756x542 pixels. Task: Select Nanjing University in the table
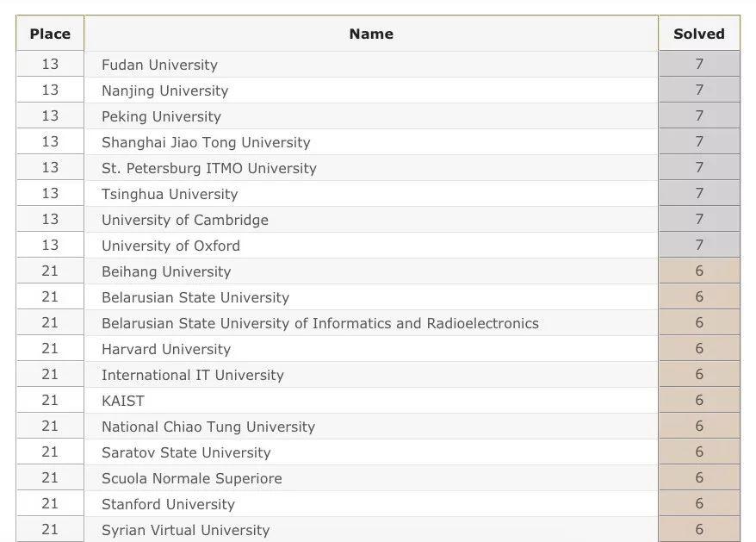click(165, 90)
